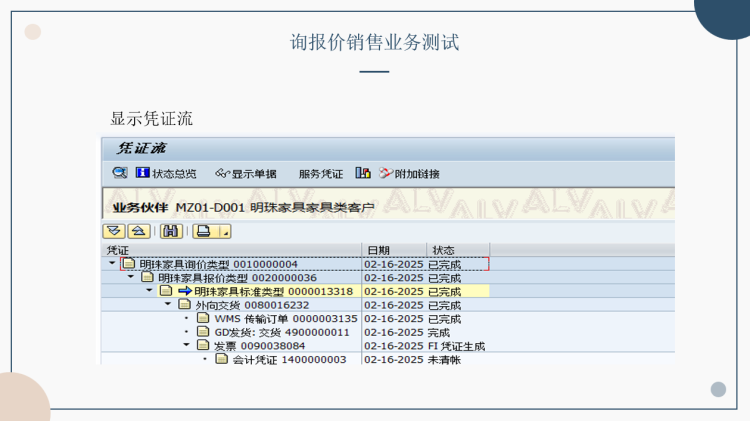The image size is (750, 421).
Task: Collapse the 发票 0090038084 node
Action: pos(187,344)
